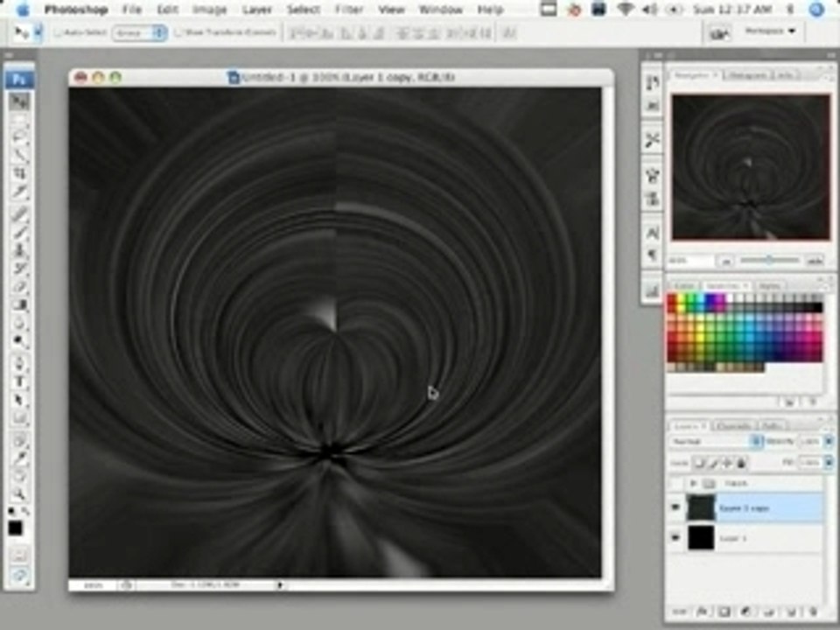This screenshot has height=630, width=840.
Task: Adjust the Navigator zoom slider
Action: [769, 261]
